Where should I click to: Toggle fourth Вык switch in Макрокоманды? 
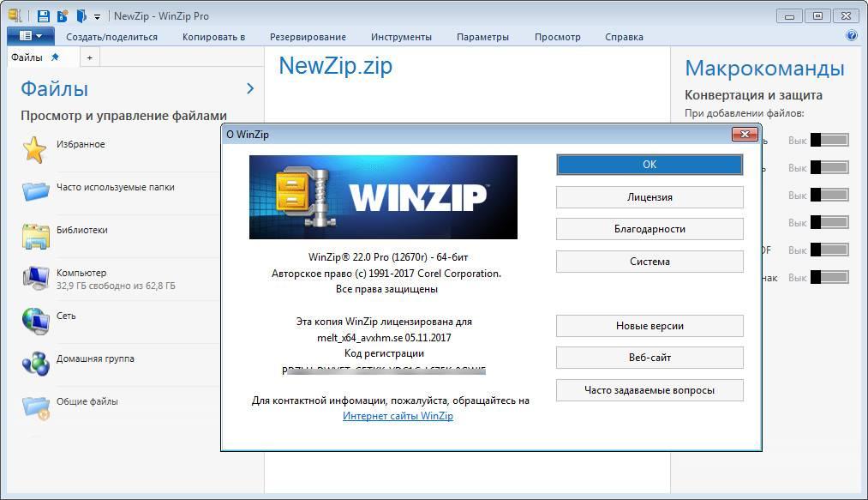(829, 222)
